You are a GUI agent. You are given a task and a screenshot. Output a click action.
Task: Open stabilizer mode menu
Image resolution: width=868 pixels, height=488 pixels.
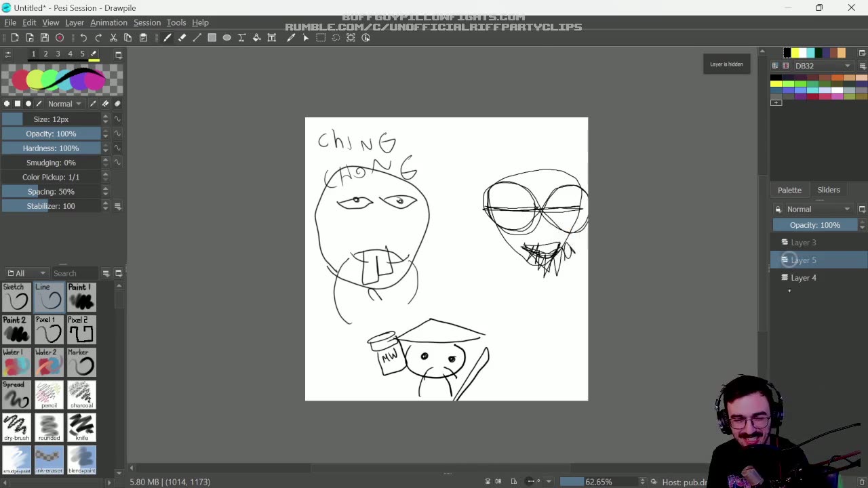click(117, 206)
